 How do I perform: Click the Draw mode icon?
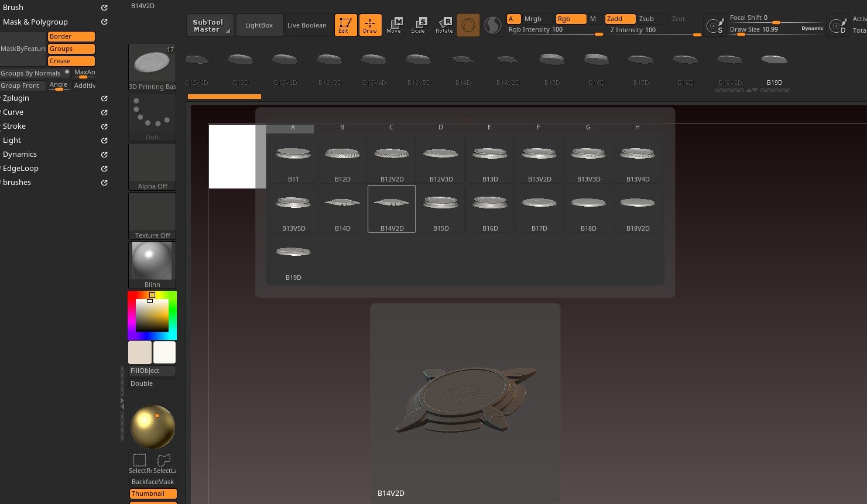coord(371,25)
